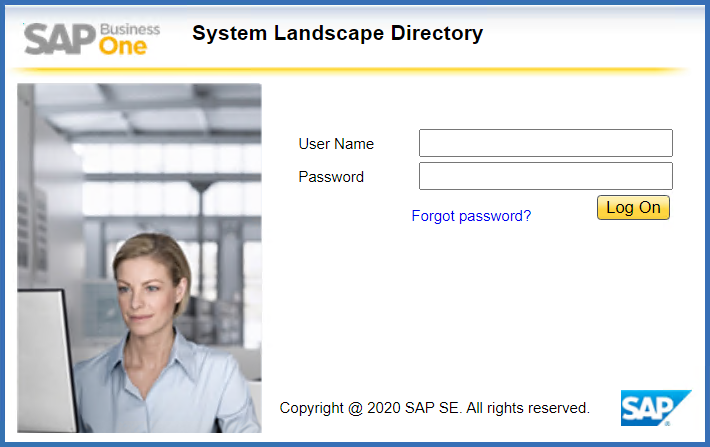710x447 pixels.
Task: Click the gray SAP letters in header logo
Action: tap(58, 40)
